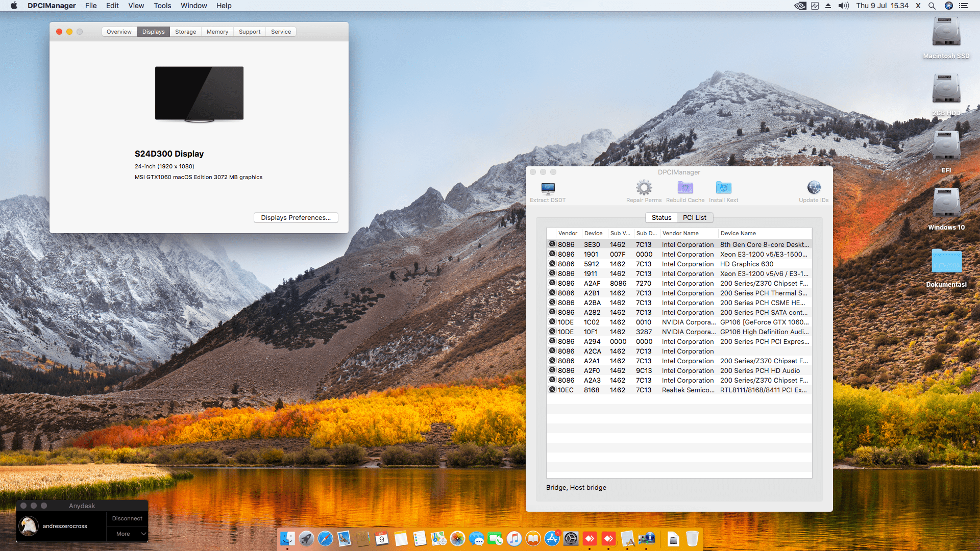
Task: Open the File menu
Action: [91, 6]
